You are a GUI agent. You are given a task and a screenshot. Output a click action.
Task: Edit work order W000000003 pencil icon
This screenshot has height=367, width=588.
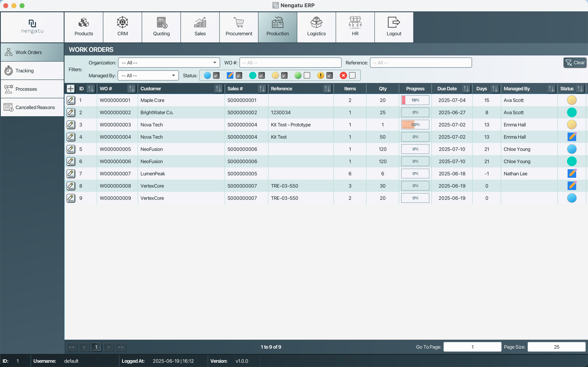(71, 125)
